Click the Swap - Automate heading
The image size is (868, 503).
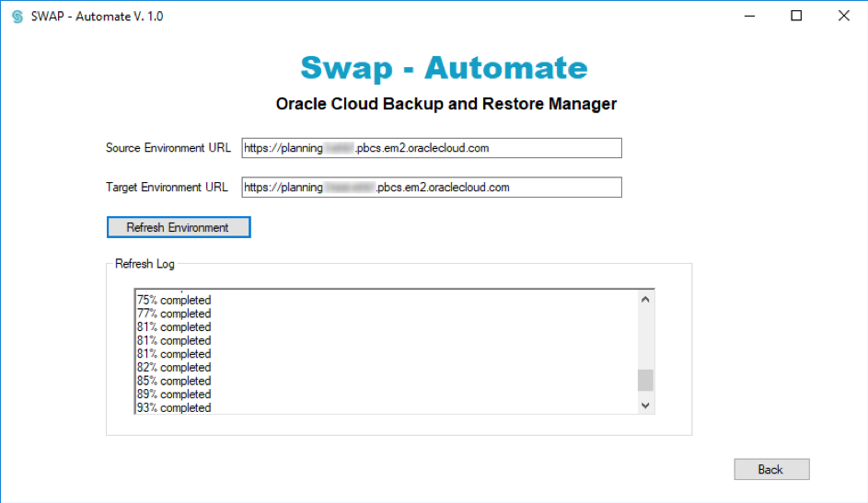click(444, 68)
